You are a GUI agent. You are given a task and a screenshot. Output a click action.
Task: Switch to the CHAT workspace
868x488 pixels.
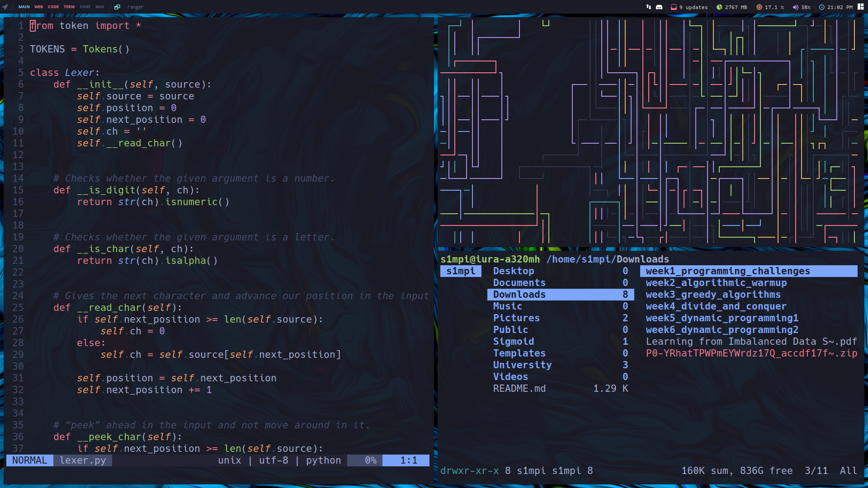[85, 7]
